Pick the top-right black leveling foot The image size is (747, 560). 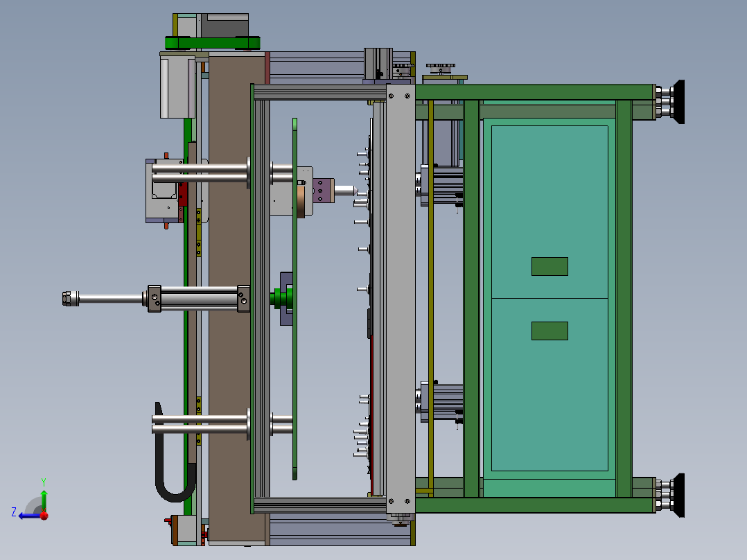pos(678,102)
